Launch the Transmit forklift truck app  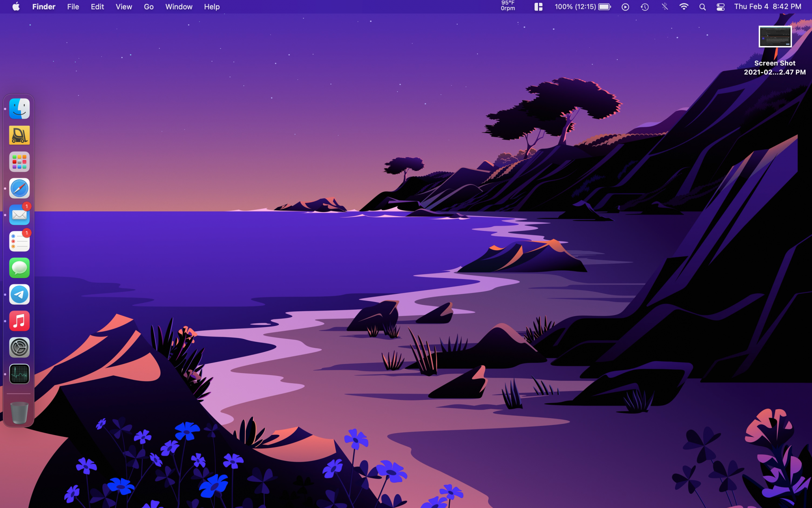[19, 135]
